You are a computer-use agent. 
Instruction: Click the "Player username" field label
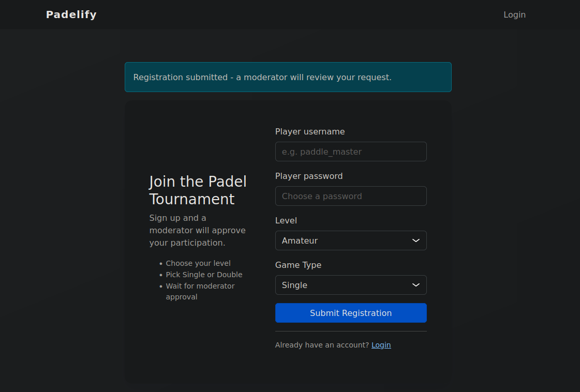(310, 132)
